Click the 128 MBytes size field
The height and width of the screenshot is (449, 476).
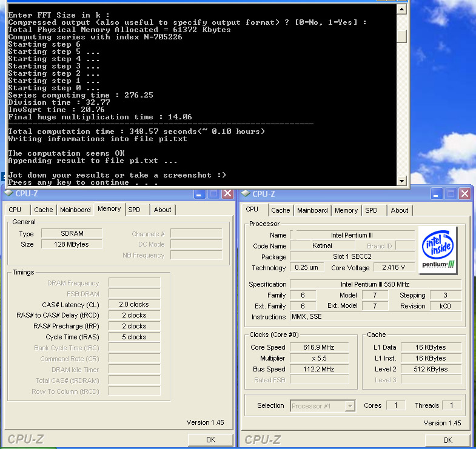pyautogui.click(x=72, y=244)
